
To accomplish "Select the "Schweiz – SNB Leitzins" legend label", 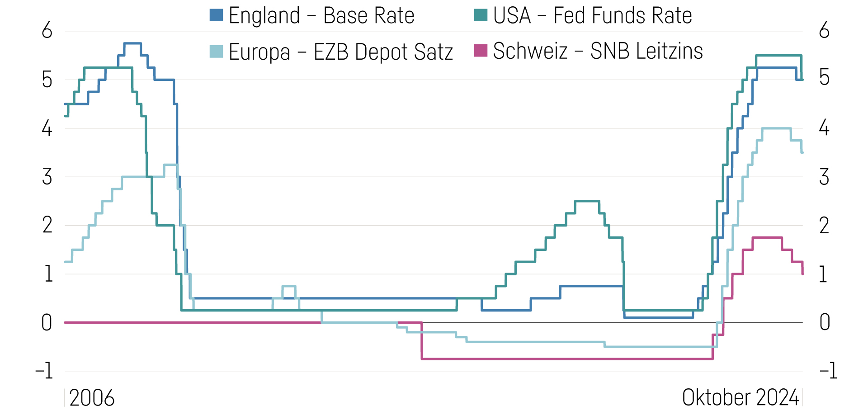I will pyautogui.click(x=598, y=51).
